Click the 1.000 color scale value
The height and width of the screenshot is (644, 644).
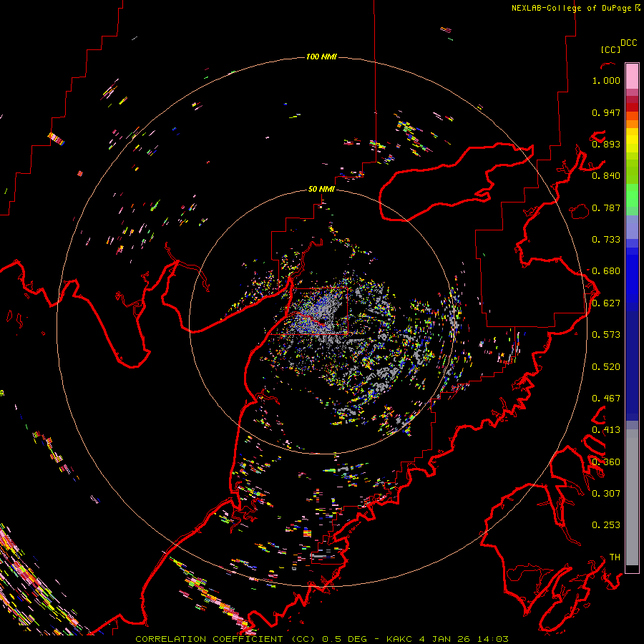(606, 80)
